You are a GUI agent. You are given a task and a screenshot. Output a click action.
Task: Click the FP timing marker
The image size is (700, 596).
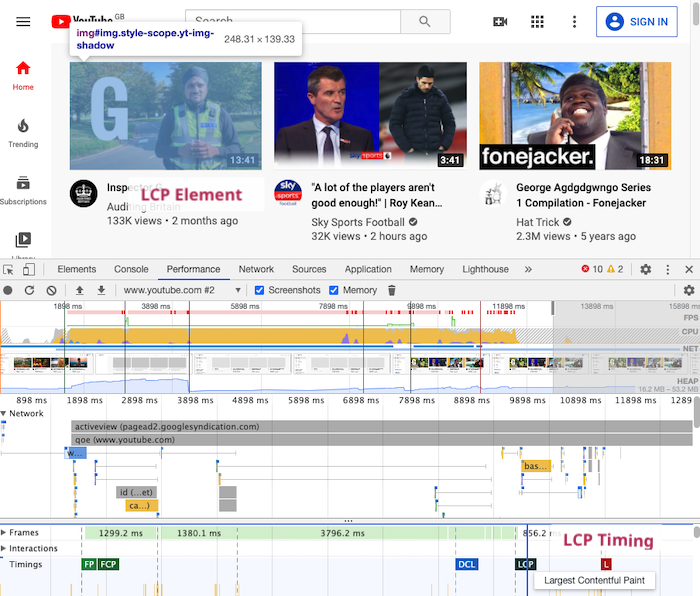pos(89,564)
